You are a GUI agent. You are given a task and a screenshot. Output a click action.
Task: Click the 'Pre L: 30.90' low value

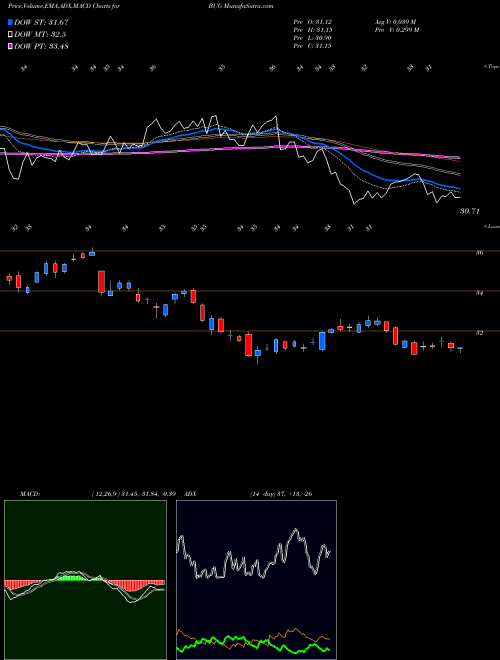pyautogui.click(x=313, y=37)
